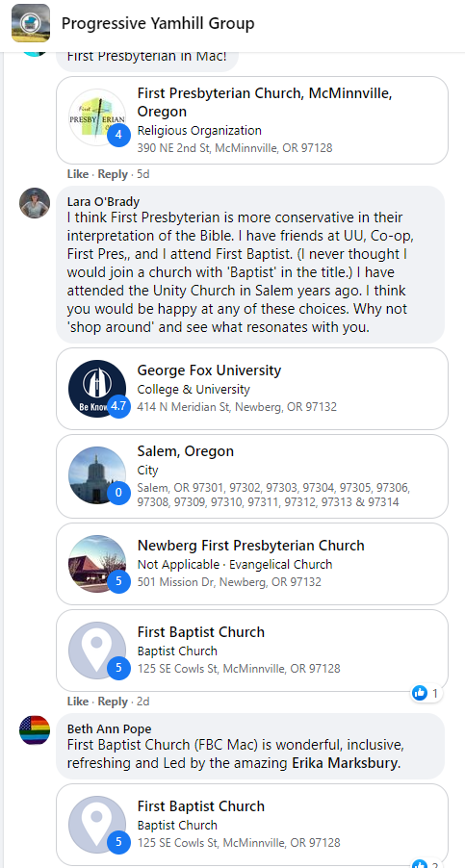Screen dimensions: 465x868
Task: Open the Progressive Yamhill Group avatar icon
Action: coord(31,23)
